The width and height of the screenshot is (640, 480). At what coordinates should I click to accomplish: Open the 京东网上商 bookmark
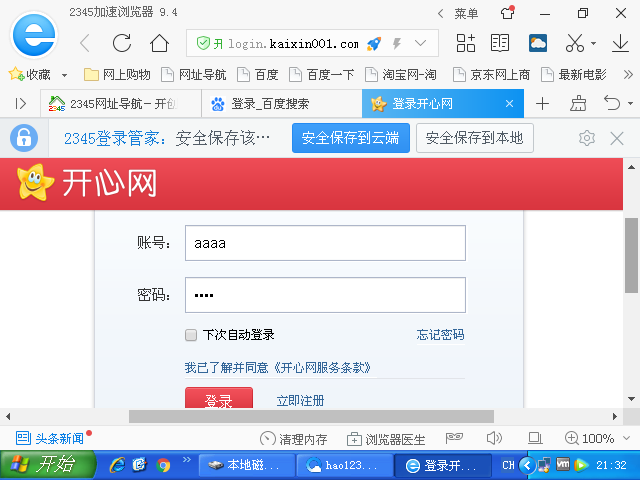[491, 75]
